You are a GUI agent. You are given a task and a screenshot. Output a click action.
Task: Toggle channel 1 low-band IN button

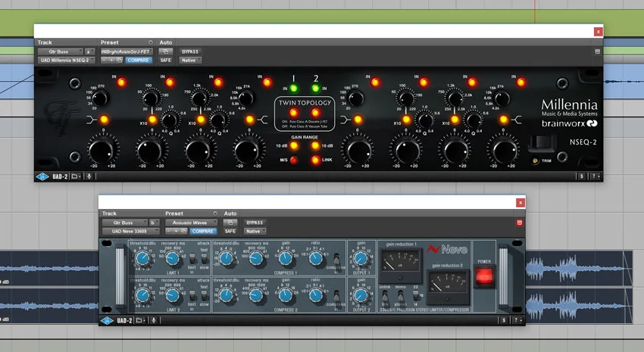(121, 83)
